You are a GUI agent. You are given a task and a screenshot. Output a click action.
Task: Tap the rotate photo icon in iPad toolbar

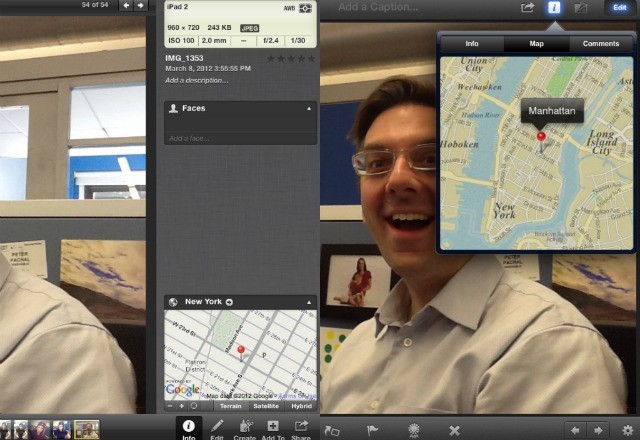coord(332,430)
